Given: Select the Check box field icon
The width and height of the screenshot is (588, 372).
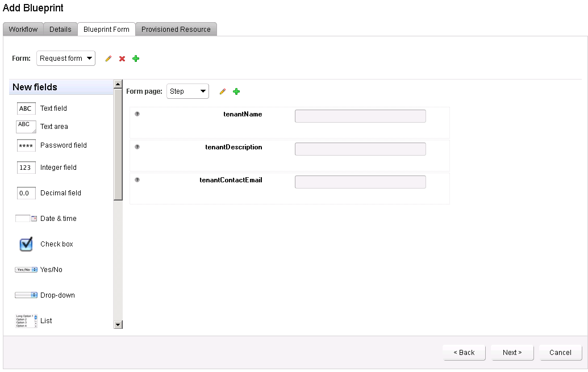Looking at the screenshot, I should click(26, 244).
